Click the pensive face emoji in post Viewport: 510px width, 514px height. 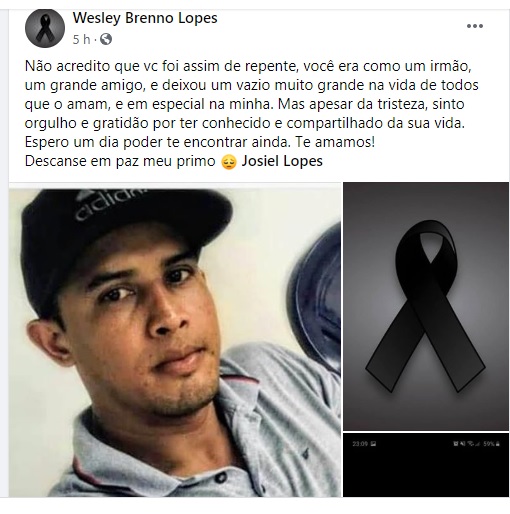pos(229,162)
